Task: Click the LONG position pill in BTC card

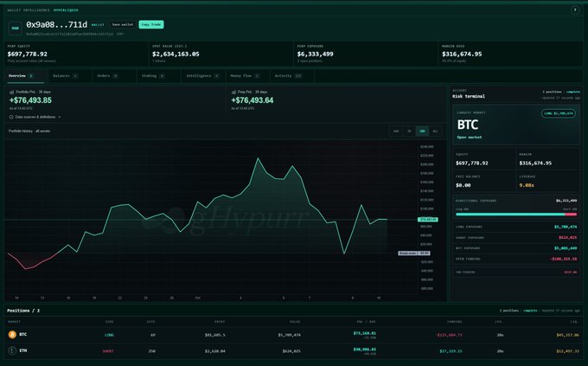Action: tap(559, 113)
